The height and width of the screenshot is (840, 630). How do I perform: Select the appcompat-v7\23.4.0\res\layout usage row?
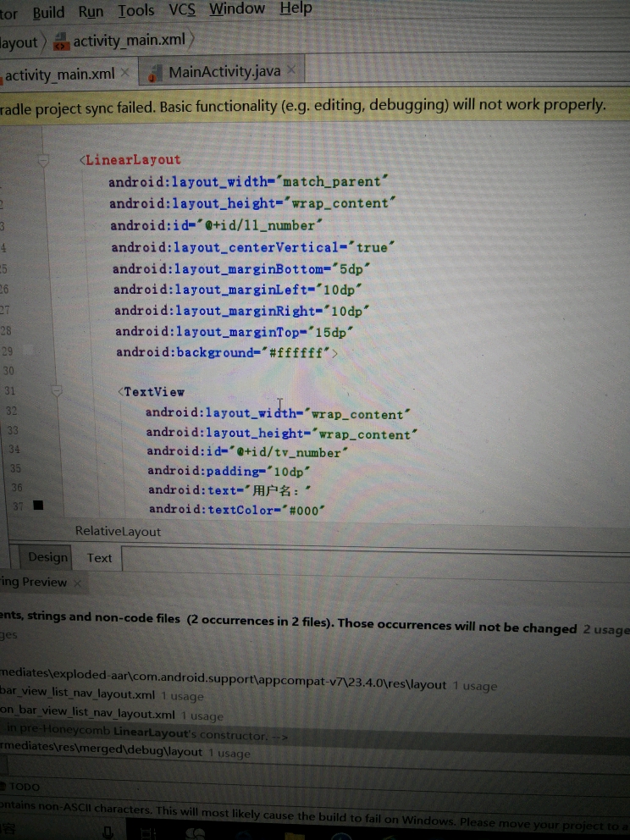pyautogui.click(x=249, y=681)
